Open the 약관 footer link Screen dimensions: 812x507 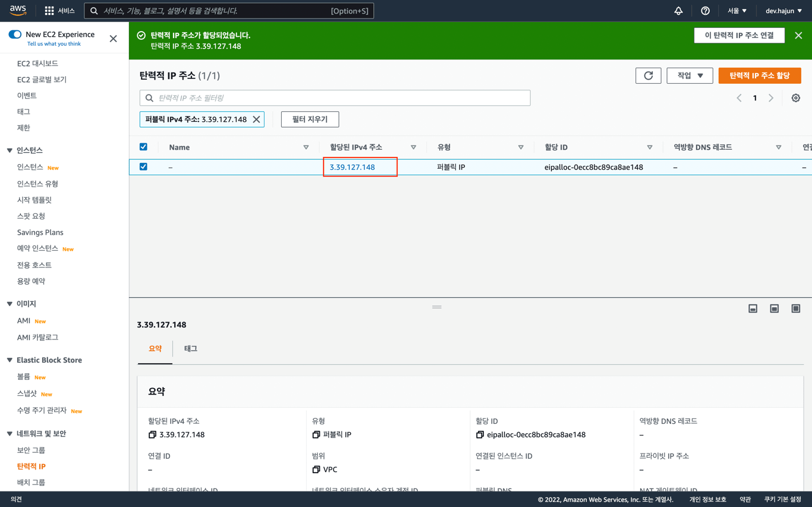pyautogui.click(x=745, y=499)
